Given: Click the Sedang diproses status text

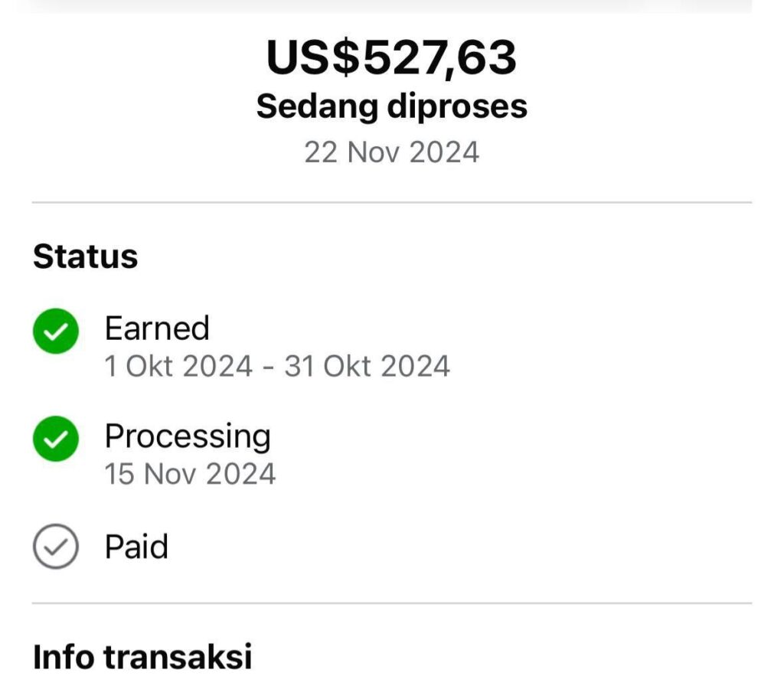Looking at the screenshot, I should coord(391,106).
